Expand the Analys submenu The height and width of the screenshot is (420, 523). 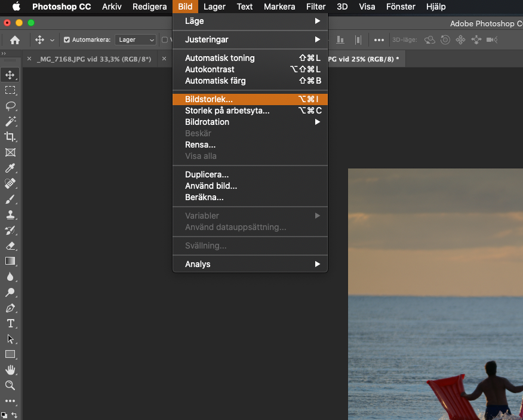250,264
